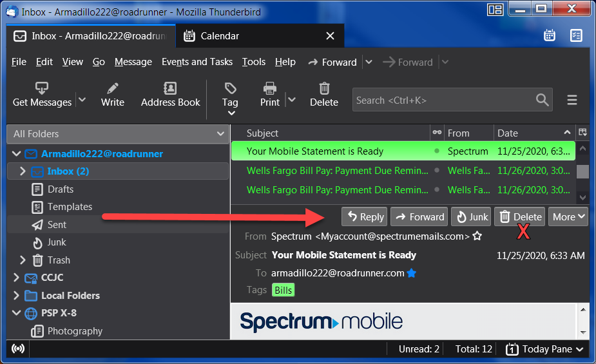Click the message list scrollbar thumb
596x364 pixels.
click(582, 172)
